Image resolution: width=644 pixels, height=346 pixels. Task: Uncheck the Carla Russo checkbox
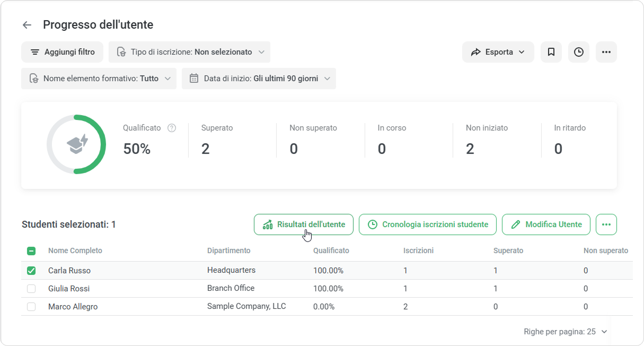(31, 271)
